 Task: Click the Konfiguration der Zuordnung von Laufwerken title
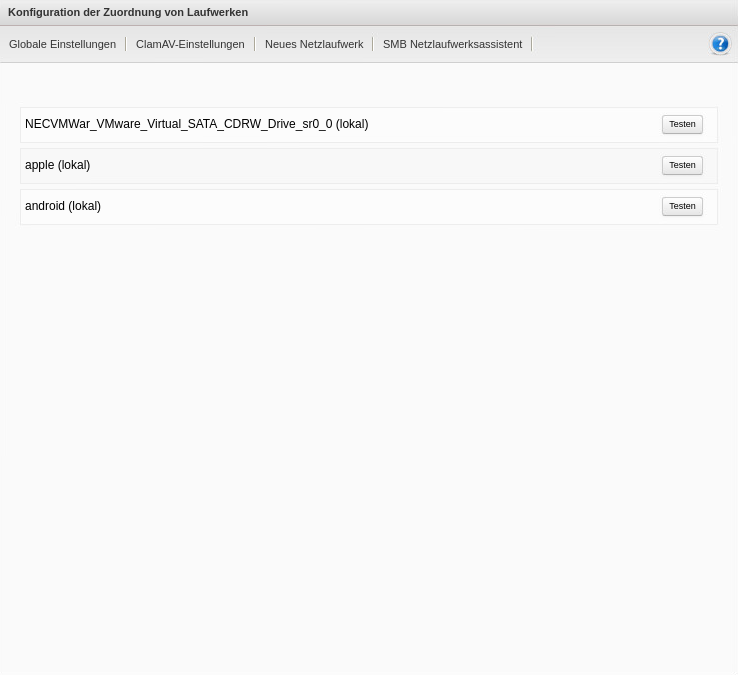coord(128,12)
